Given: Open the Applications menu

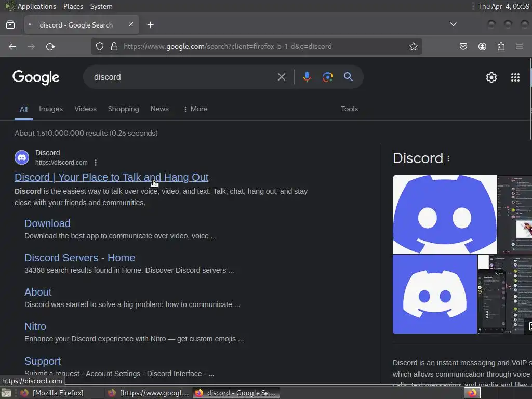Looking at the screenshot, I should (x=37, y=6).
